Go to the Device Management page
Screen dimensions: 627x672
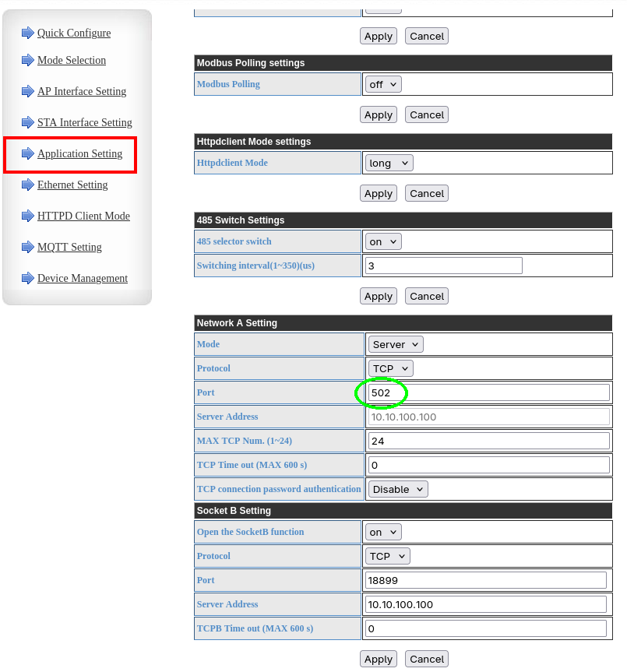(83, 278)
